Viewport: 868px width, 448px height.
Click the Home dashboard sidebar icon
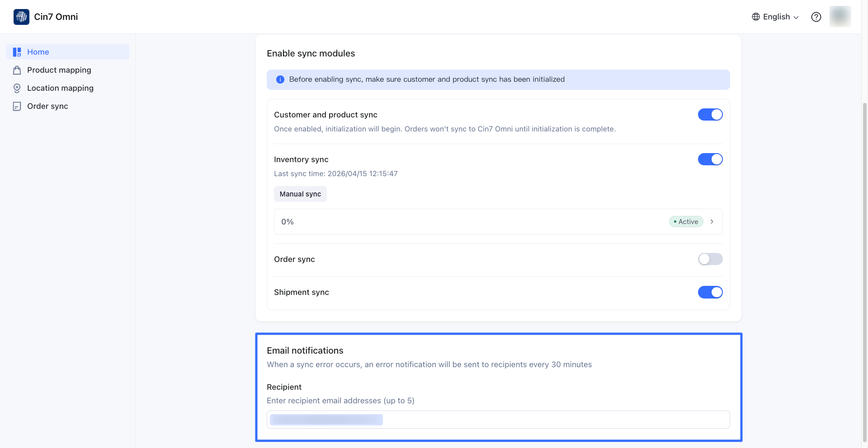[x=17, y=52]
